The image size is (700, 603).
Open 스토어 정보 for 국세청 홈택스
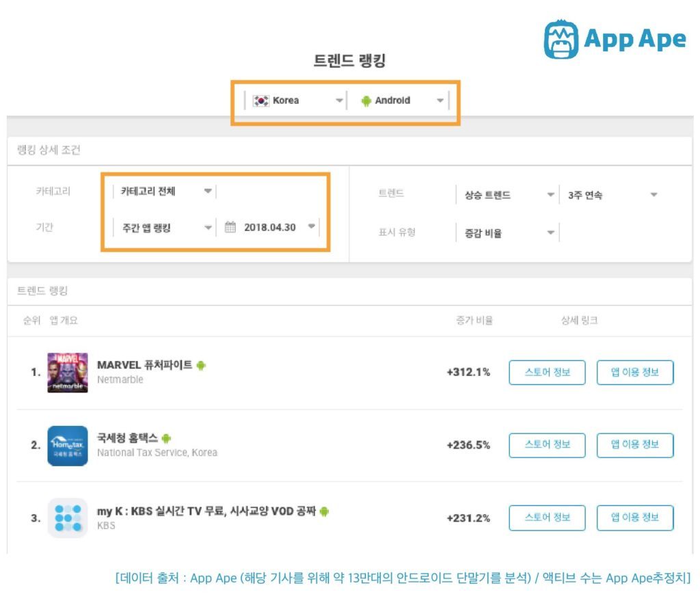coord(547,444)
